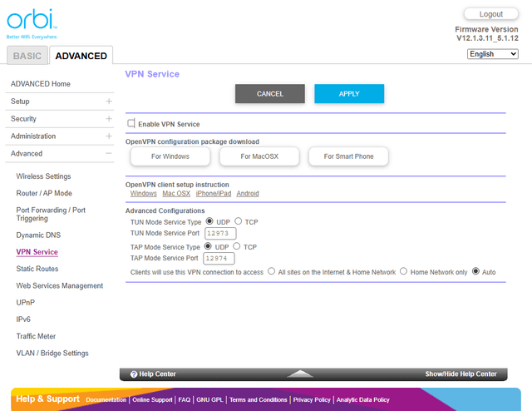Open Router / AP Mode page
Image resolution: width=532 pixels, height=411 pixels.
tap(44, 193)
